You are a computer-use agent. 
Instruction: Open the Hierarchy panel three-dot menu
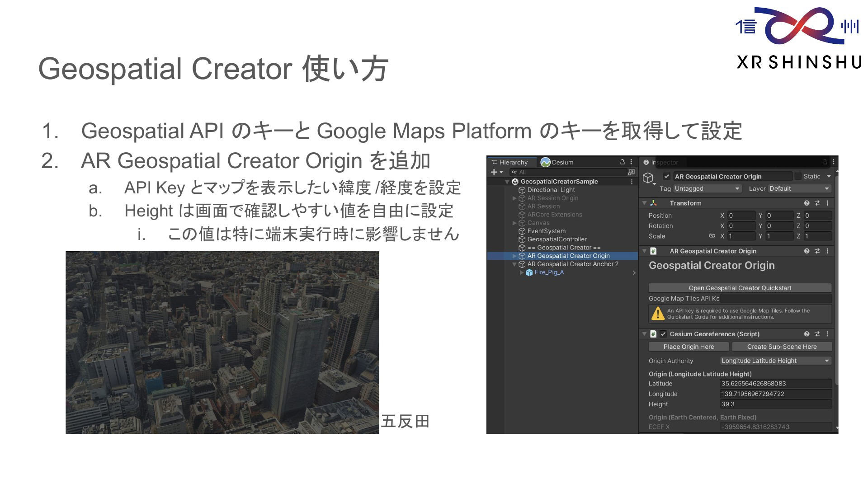point(632,162)
